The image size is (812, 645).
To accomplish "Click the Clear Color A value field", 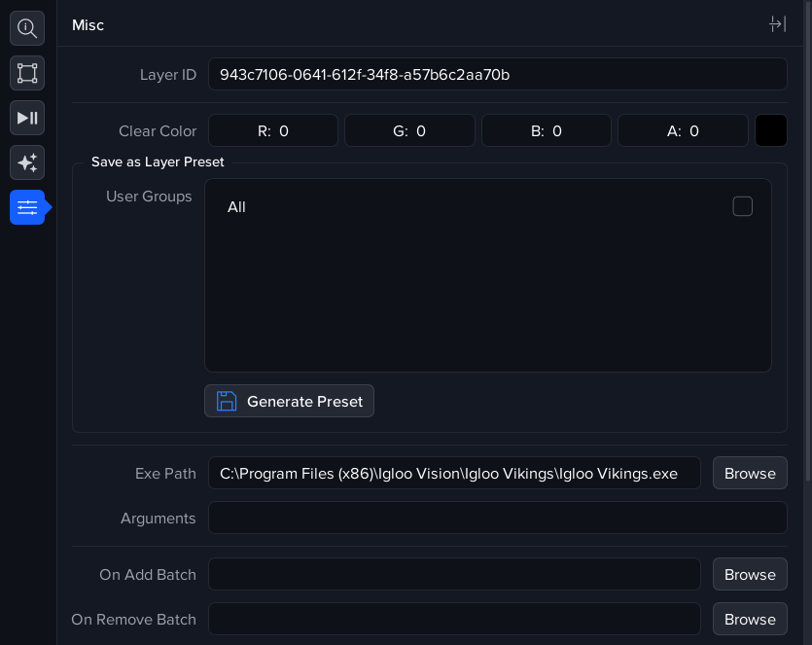I will coord(683,130).
